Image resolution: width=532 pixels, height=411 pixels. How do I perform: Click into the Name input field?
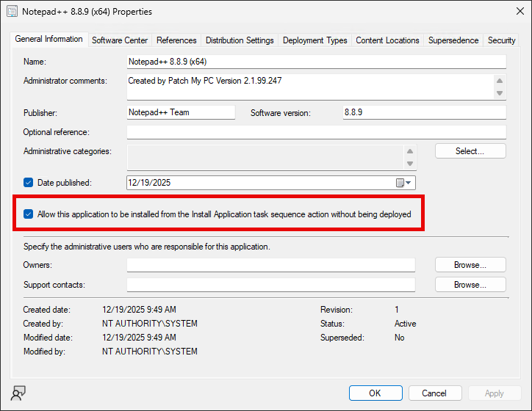[x=317, y=62]
